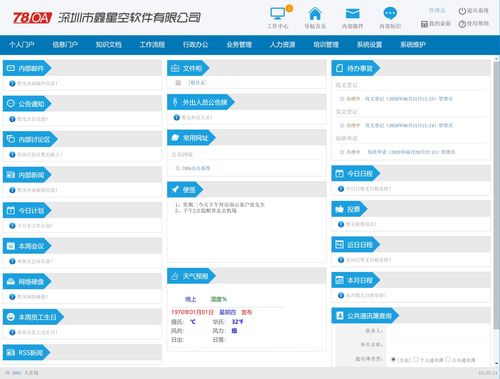Open the 人力资源 menu

coord(282,45)
